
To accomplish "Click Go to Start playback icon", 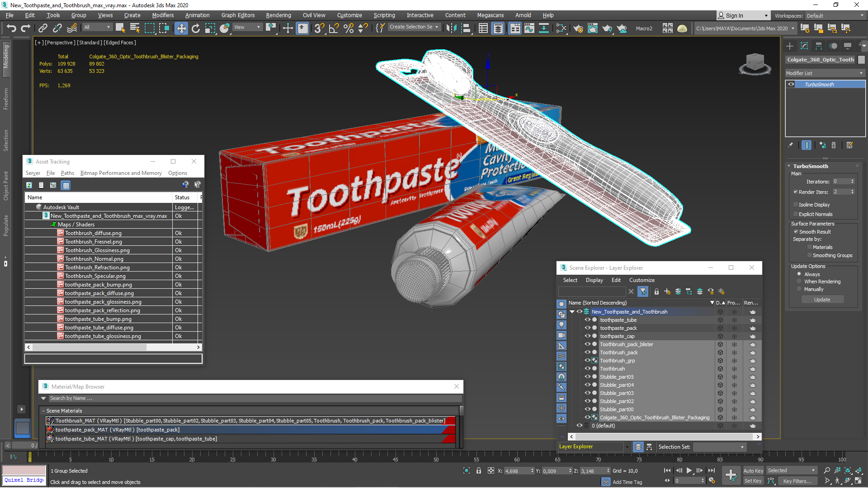I will [x=667, y=470].
